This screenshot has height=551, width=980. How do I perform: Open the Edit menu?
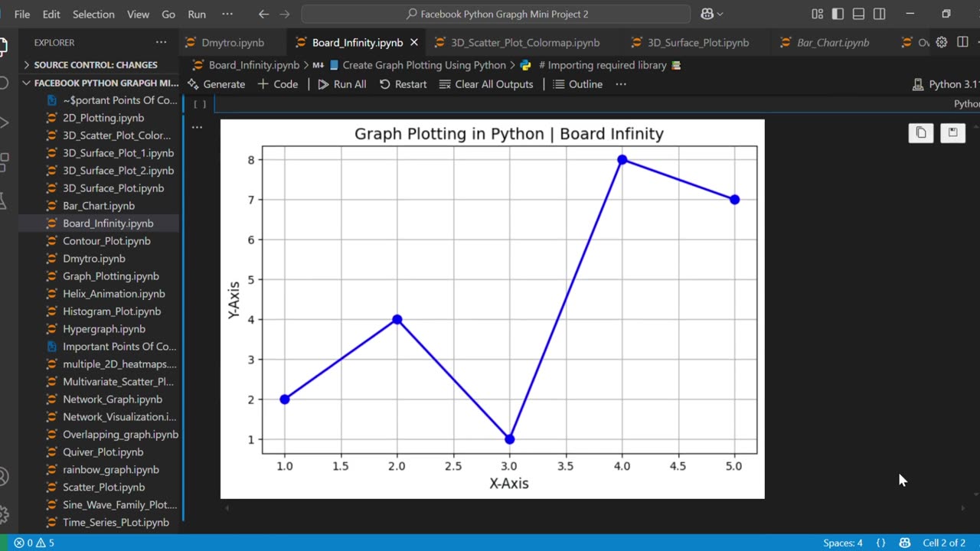(x=51, y=14)
